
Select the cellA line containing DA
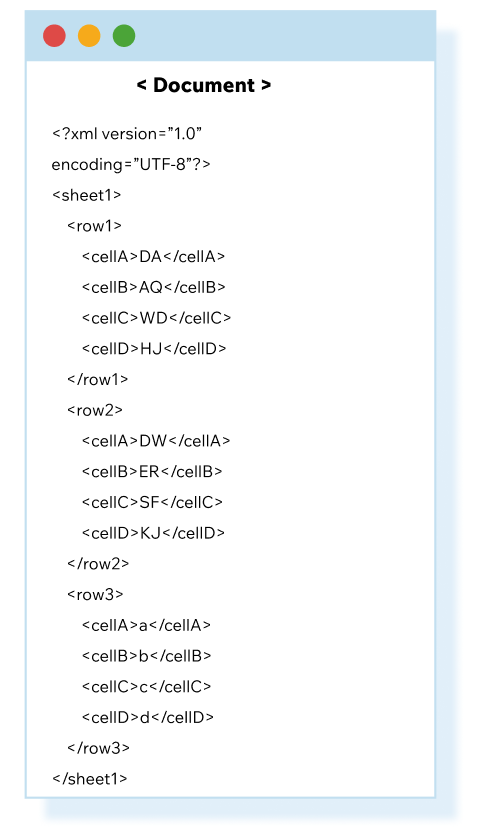153,257
